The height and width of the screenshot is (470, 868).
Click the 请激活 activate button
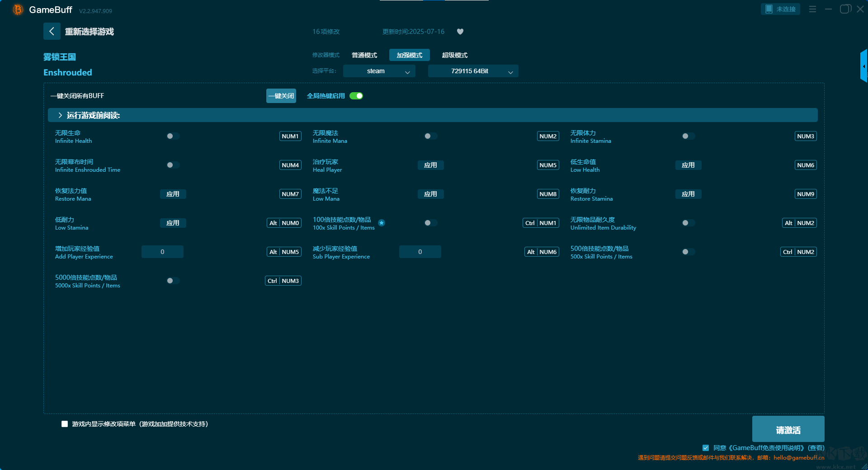pyautogui.click(x=788, y=429)
